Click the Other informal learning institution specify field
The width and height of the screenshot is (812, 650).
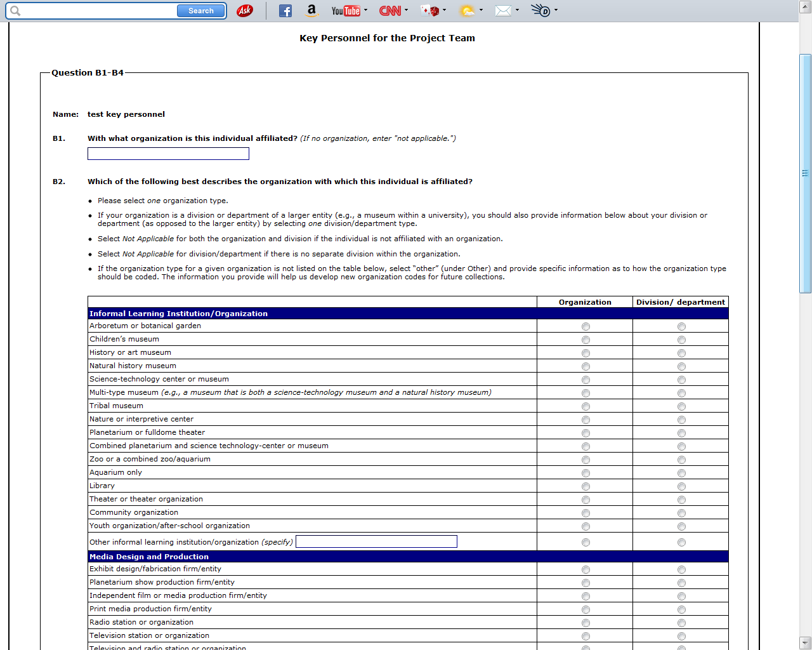(376, 541)
